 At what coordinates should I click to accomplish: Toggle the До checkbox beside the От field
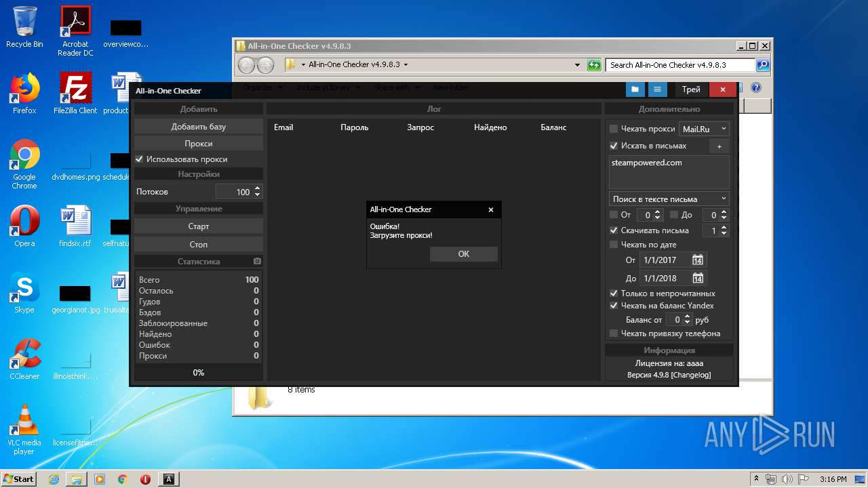pyautogui.click(x=674, y=215)
